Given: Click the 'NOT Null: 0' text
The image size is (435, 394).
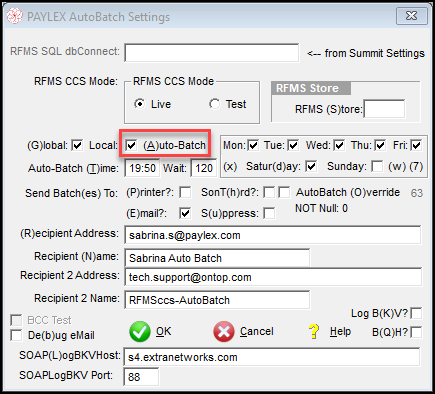Looking at the screenshot, I should (x=321, y=208).
